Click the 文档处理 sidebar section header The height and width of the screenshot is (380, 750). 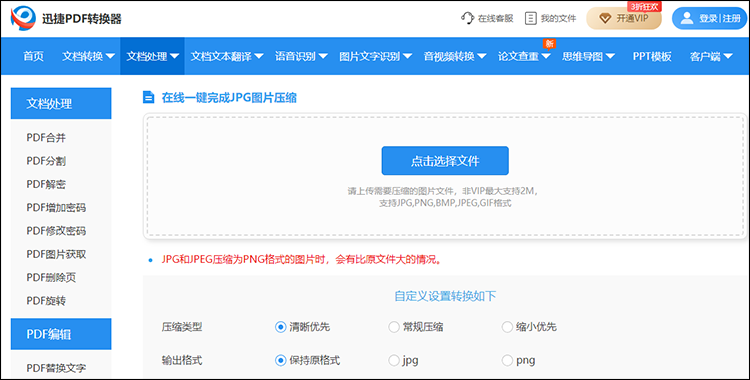(x=61, y=103)
